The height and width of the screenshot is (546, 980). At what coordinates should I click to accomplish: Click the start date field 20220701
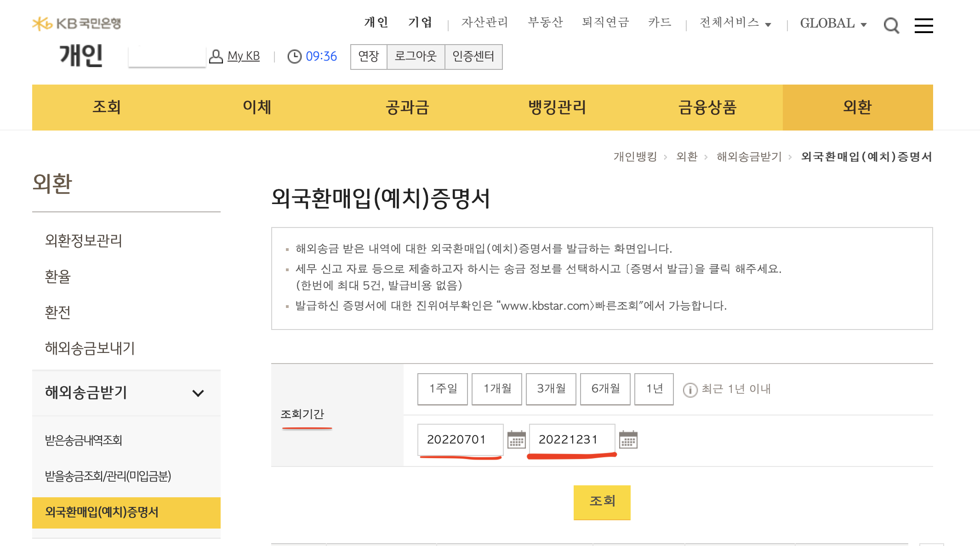coord(460,440)
